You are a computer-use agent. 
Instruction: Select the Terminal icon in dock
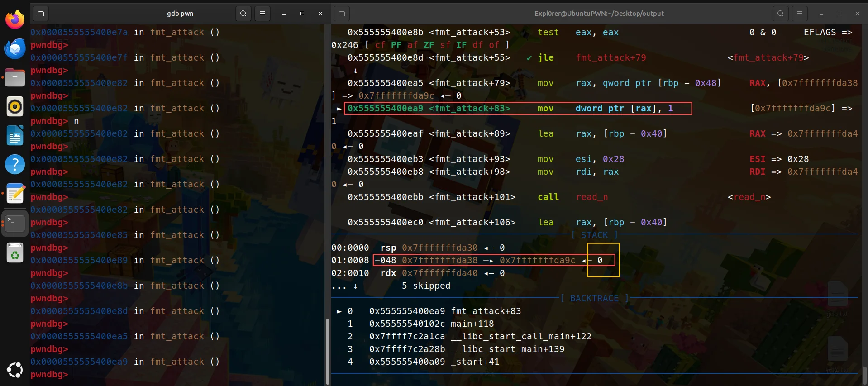15,223
